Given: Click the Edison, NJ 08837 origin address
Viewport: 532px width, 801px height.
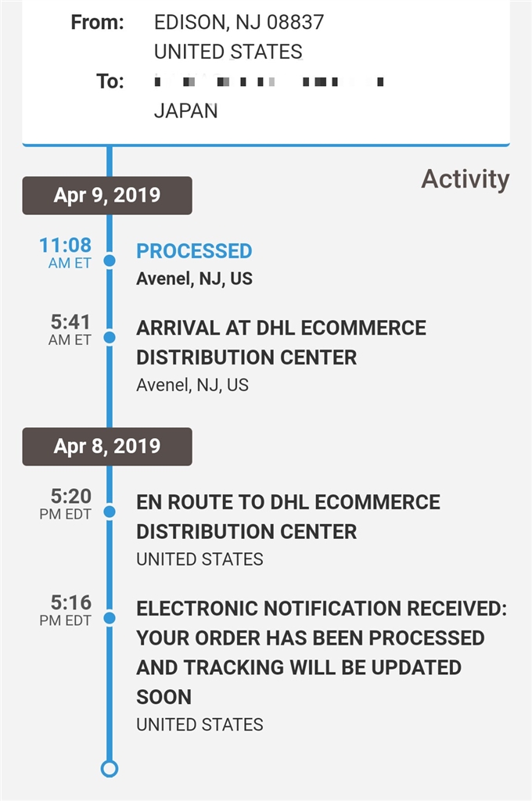Looking at the screenshot, I should (239, 23).
